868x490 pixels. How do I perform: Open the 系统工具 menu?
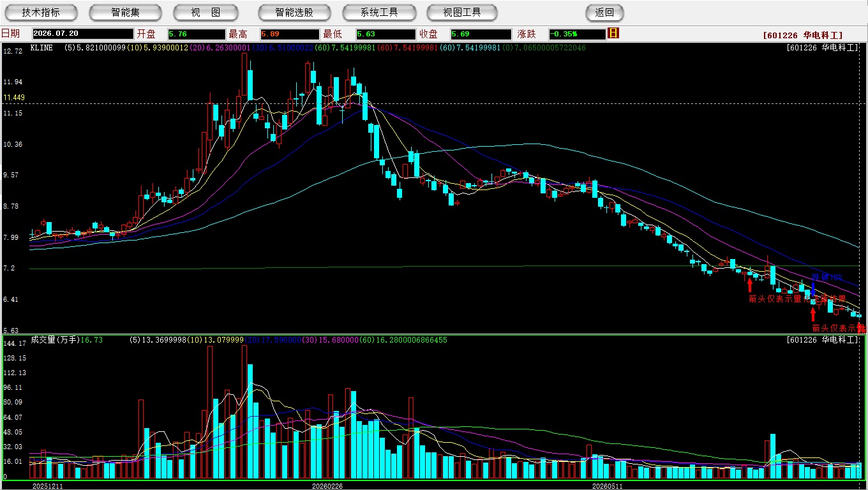click(379, 12)
